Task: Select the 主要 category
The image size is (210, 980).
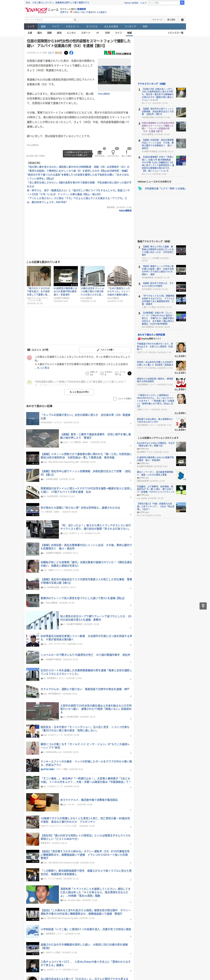Action: (30, 33)
